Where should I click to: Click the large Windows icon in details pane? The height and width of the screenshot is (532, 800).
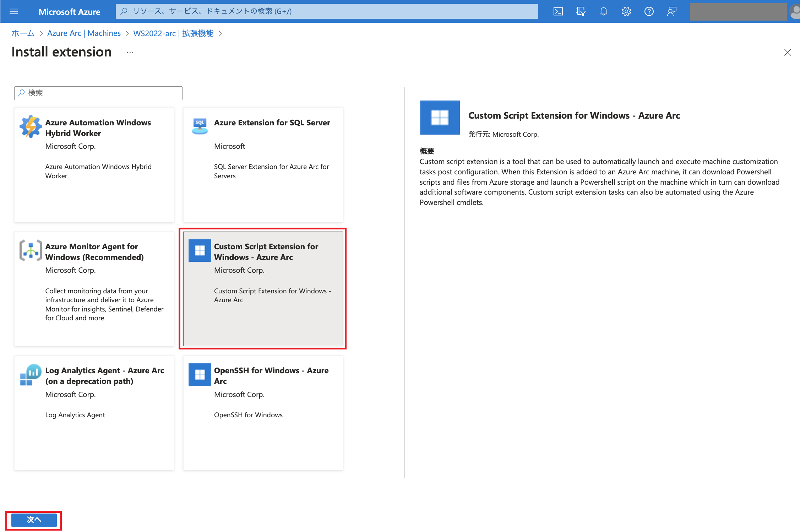point(440,118)
